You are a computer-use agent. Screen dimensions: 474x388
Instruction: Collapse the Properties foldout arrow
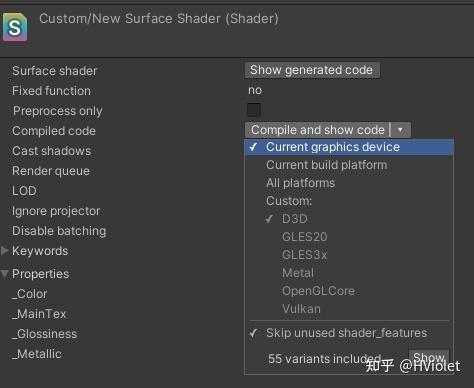(5, 274)
